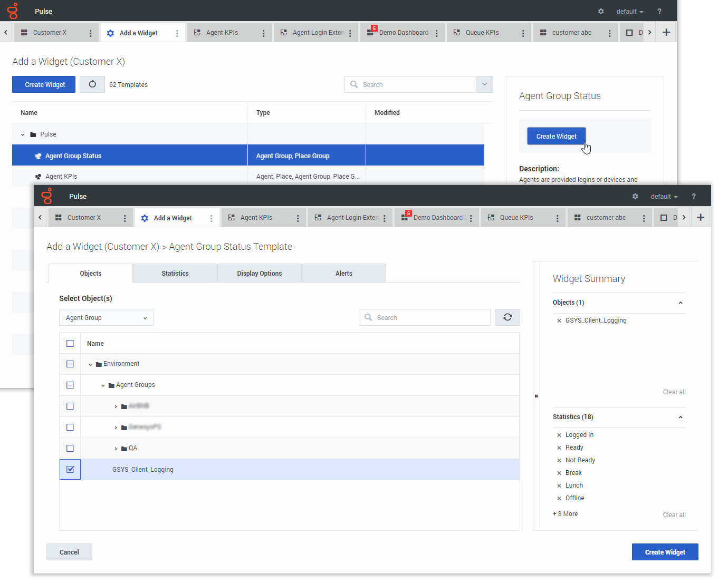Open Queue KPIs tab options menu in front window
This screenshot has width=728, height=583.
point(558,218)
